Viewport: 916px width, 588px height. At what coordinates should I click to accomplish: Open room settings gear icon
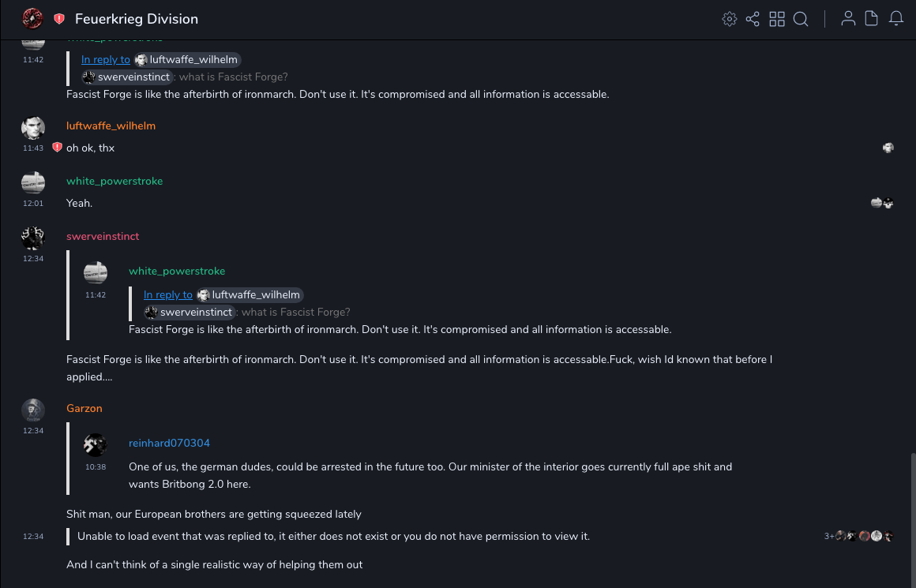click(729, 19)
